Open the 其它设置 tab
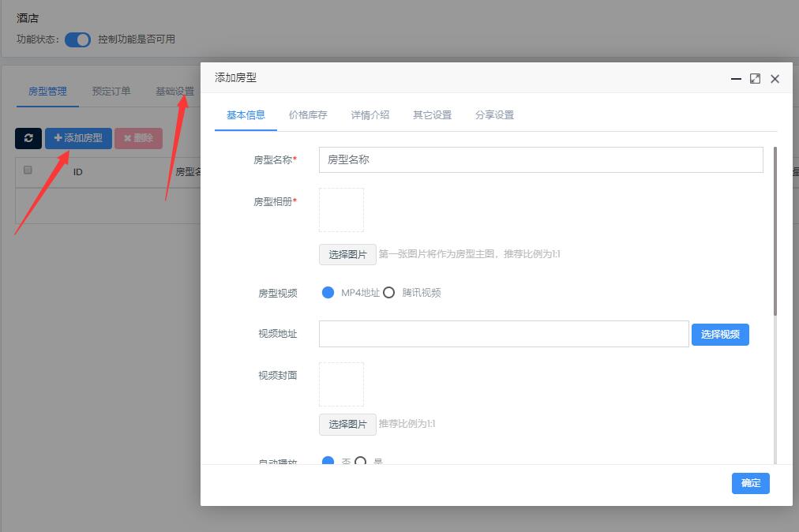This screenshot has height=532, width=799. (432, 115)
